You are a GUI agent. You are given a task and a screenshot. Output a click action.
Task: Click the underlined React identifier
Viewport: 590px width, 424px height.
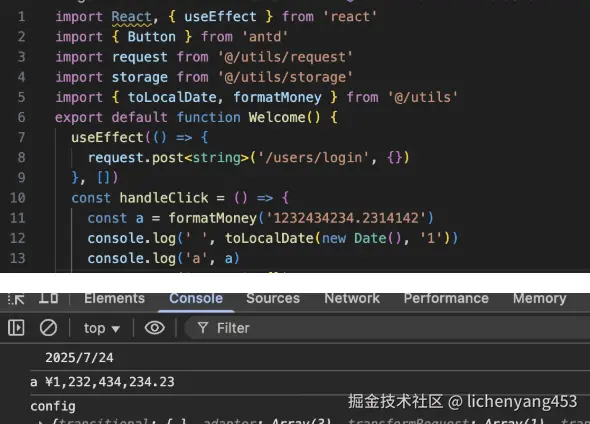132,17
